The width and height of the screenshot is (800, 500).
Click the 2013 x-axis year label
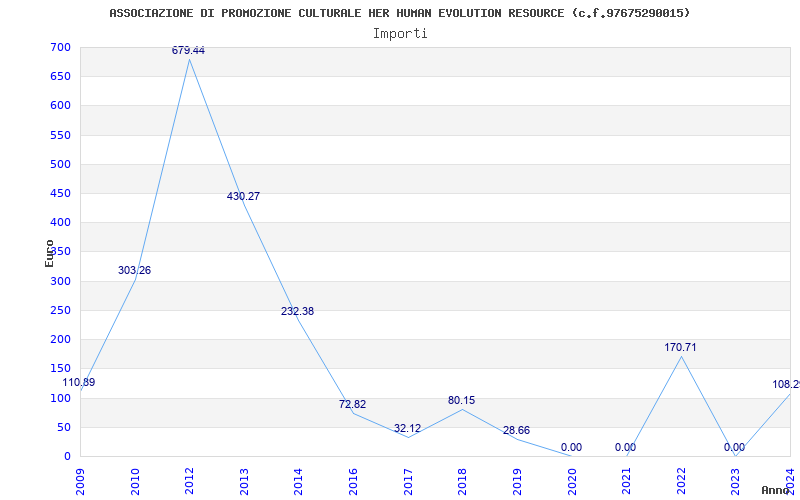pyautogui.click(x=244, y=482)
